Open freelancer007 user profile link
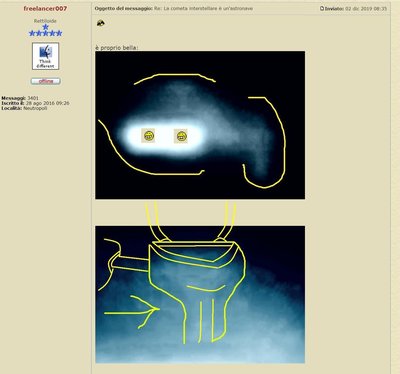This screenshot has height=374, width=400. click(x=45, y=8)
